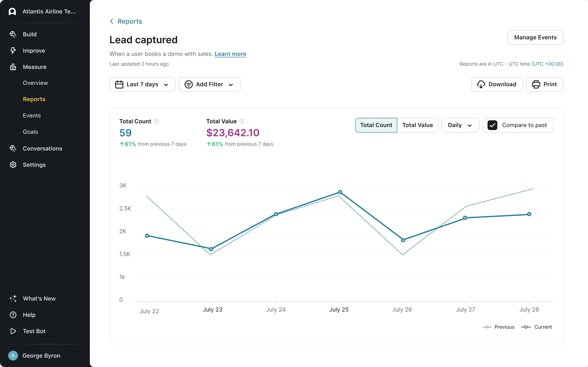
Task: Click the What's New sparkle icon
Action: (x=13, y=298)
